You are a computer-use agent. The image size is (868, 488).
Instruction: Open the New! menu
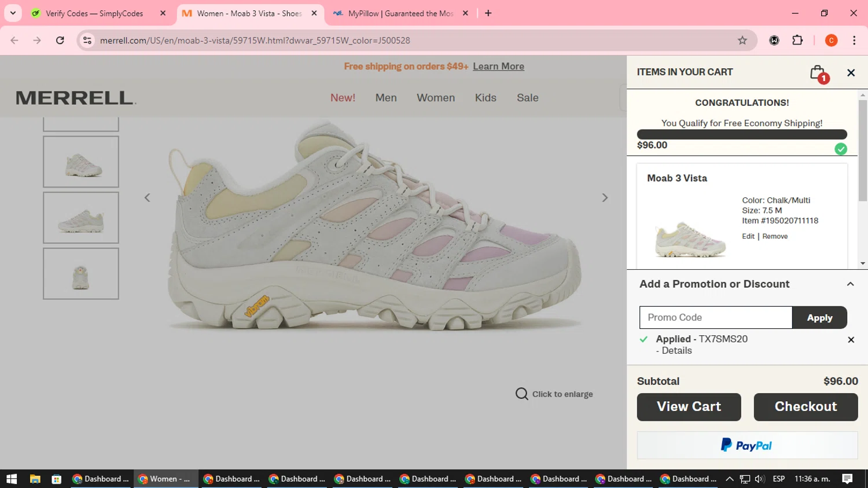(x=343, y=98)
